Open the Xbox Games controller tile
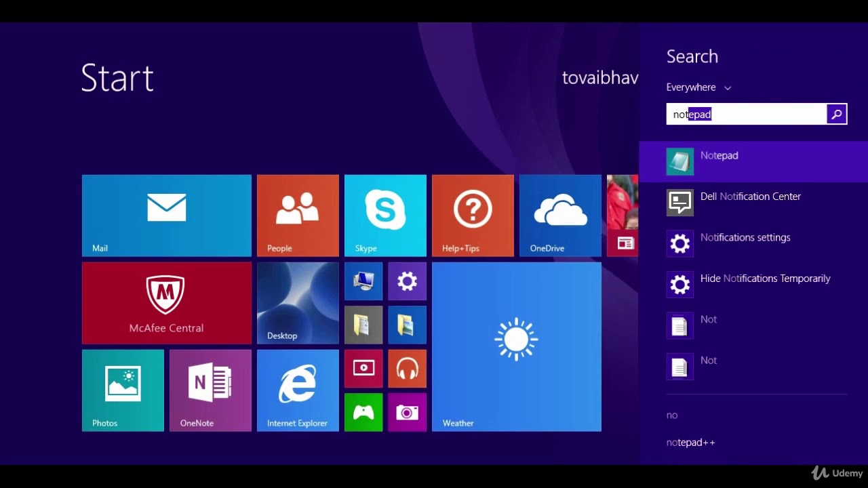 point(363,412)
